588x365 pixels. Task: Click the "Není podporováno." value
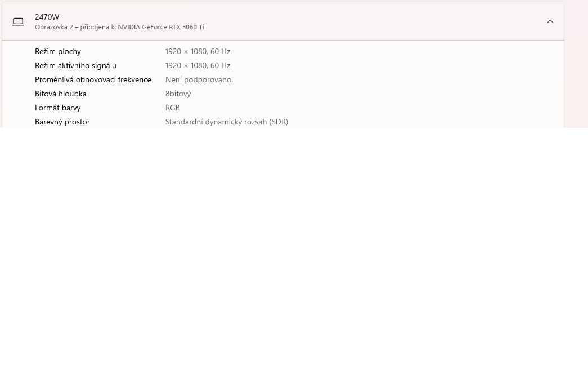(199, 79)
